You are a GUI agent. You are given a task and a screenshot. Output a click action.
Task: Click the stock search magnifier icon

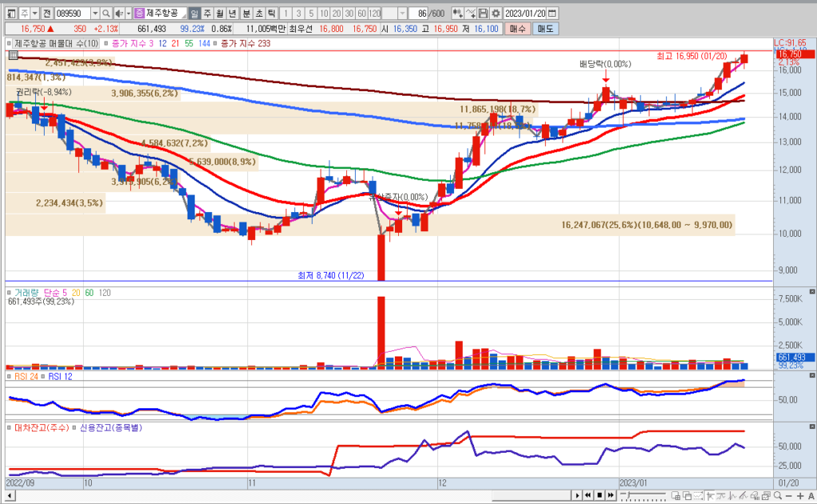pyautogui.click(x=108, y=14)
